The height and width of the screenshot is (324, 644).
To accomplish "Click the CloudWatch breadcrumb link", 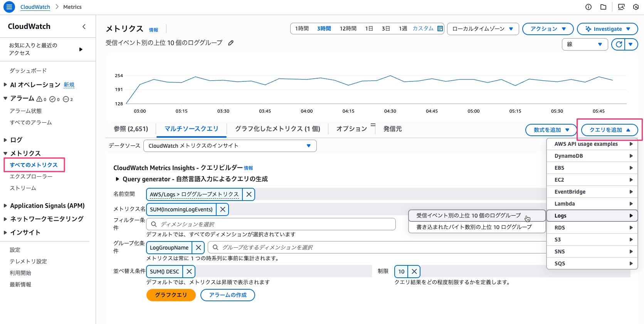I will click(35, 7).
